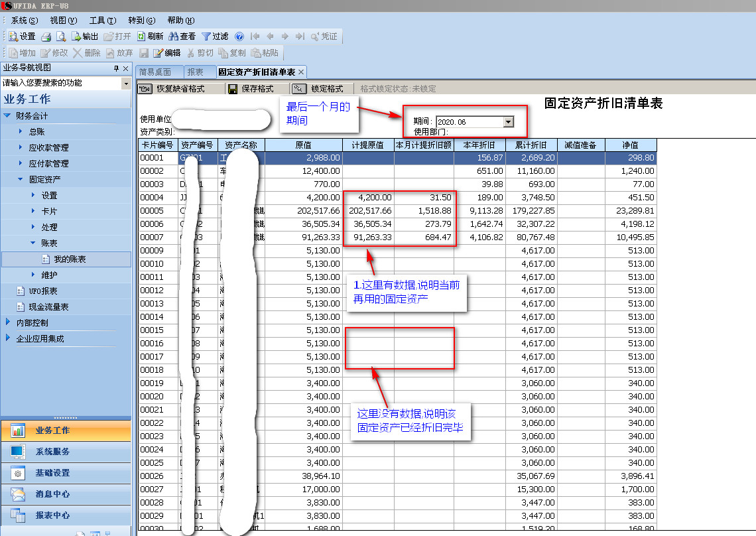Open the function search dropdown arrow
The image size is (756, 536).
pos(126,84)
